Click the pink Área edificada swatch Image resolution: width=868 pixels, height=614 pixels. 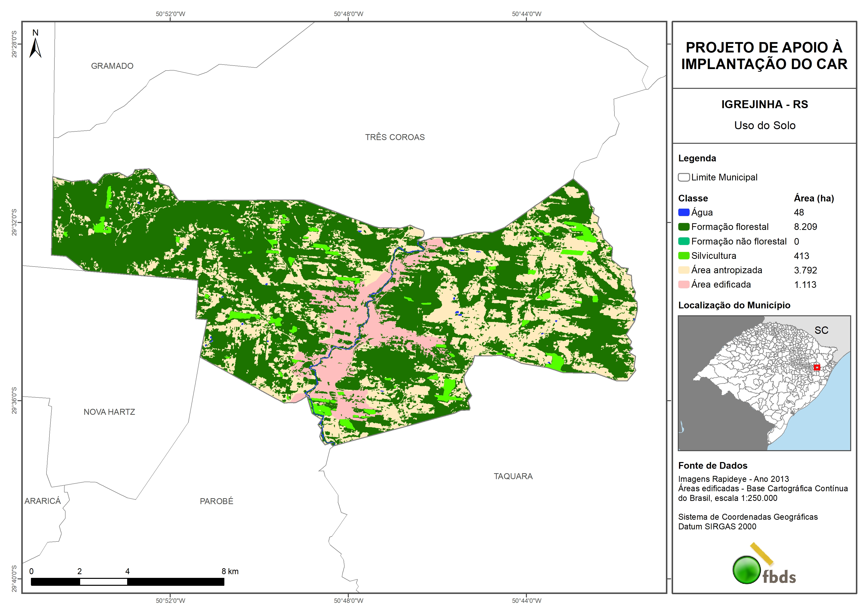[683, 285]
